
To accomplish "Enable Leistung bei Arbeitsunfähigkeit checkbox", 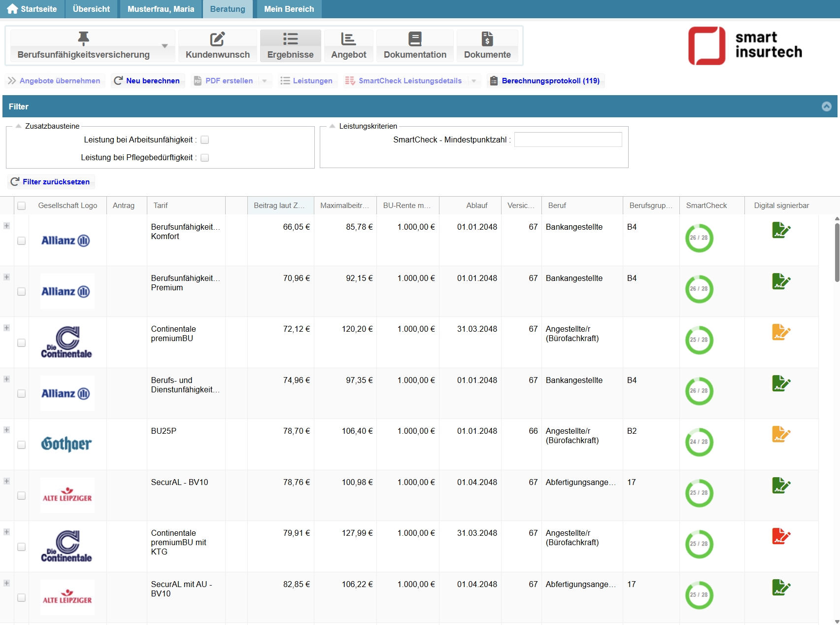I will coord(205,140).
